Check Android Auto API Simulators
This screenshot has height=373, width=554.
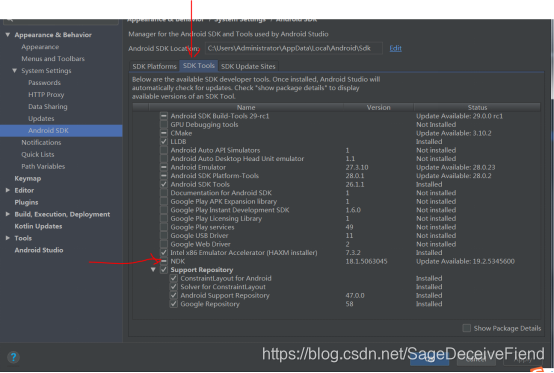click(x=164, y=150)
